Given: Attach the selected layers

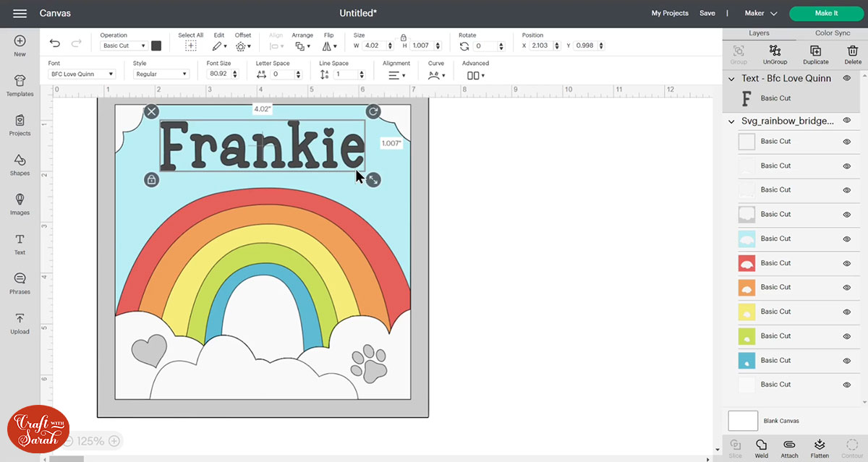Looking at the screenshot, I should [x=790, y=447].
